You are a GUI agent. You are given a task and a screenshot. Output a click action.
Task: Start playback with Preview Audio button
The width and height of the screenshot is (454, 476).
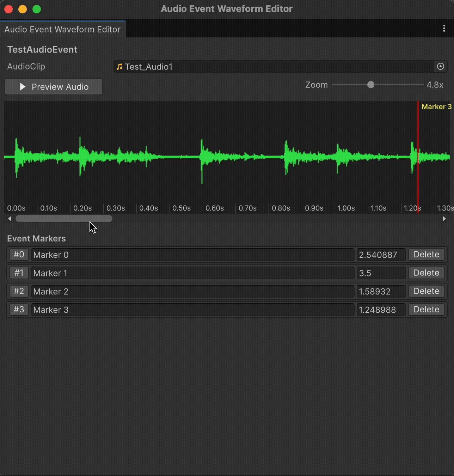click(x=54, y=87)
